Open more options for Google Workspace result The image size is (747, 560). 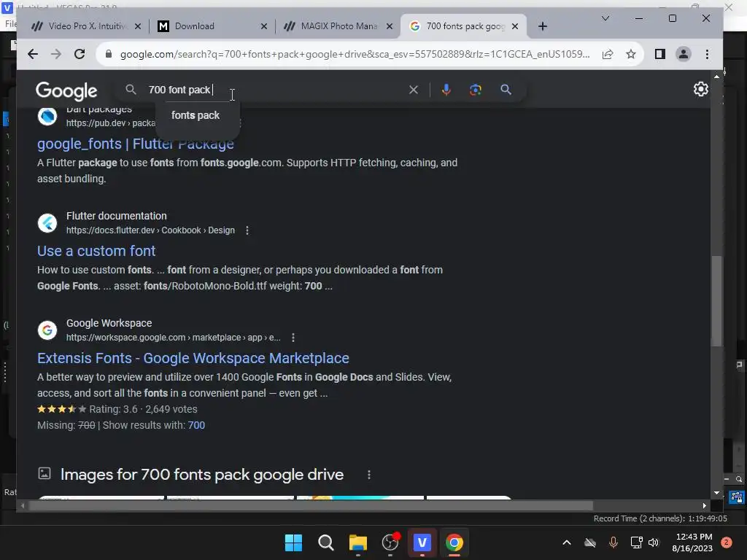(x=293, y=338)
